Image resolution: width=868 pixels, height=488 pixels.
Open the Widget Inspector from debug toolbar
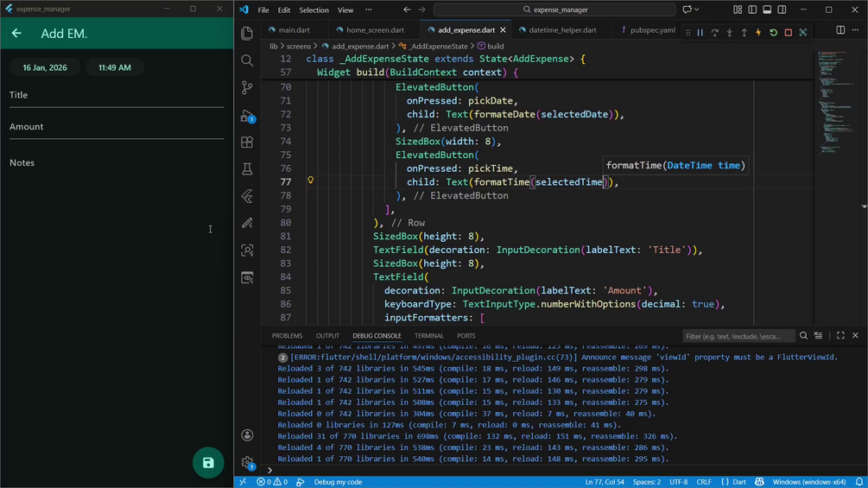(803, 33)
